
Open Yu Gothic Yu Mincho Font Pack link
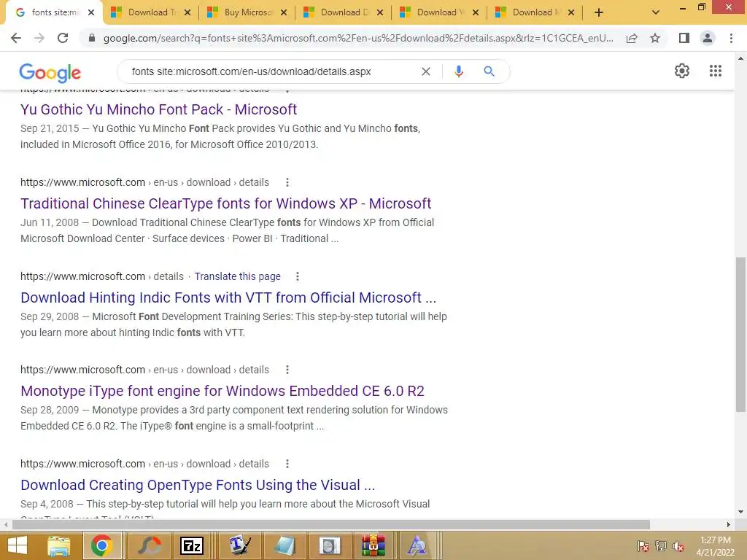coord(158,109)
